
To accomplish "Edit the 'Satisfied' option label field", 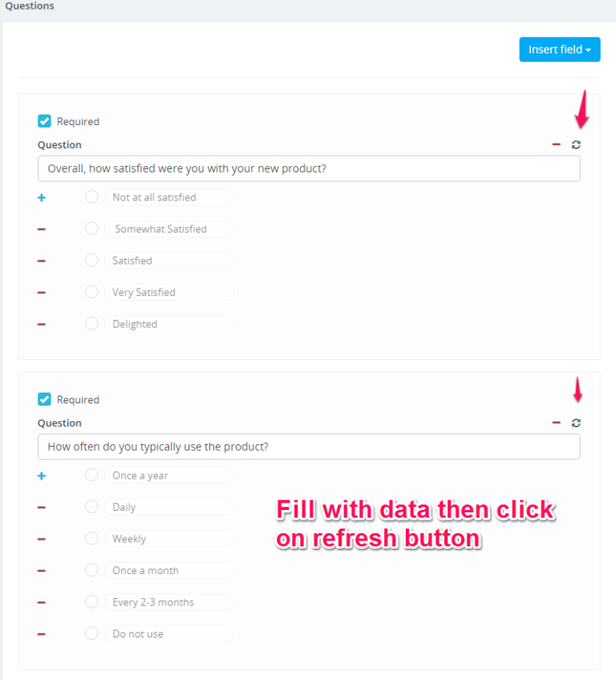I will 168,261.
